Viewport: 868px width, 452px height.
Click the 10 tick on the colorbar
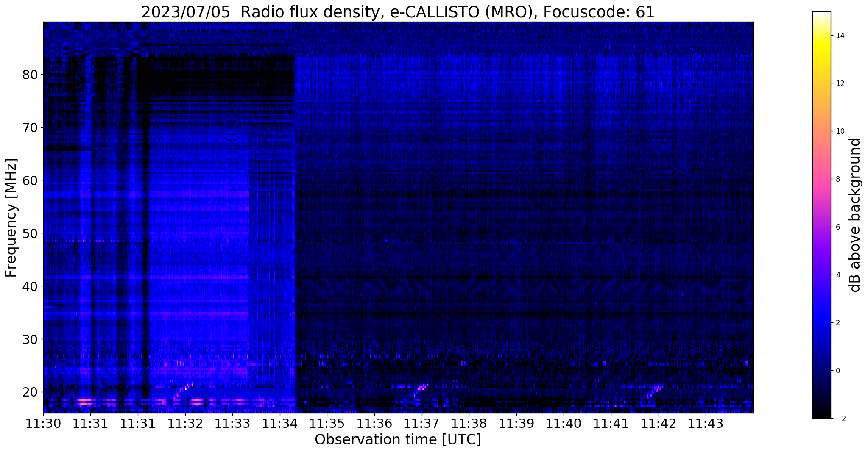840,131
